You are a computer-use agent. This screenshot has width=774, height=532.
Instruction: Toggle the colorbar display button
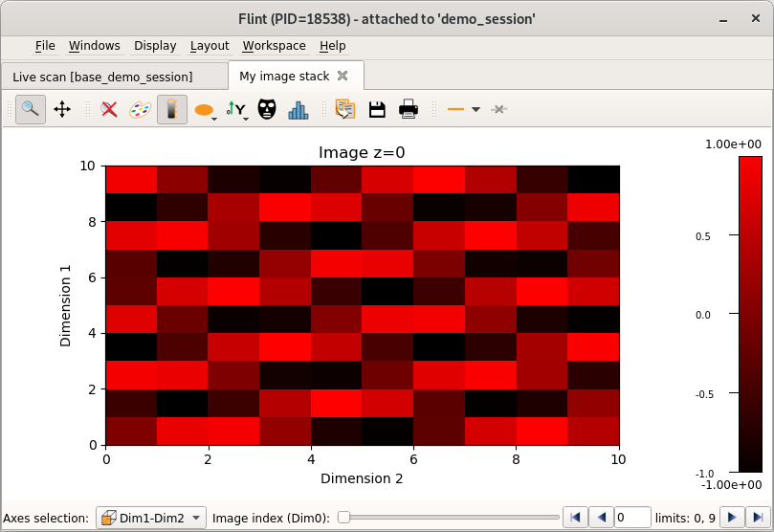tap(172, 109)
